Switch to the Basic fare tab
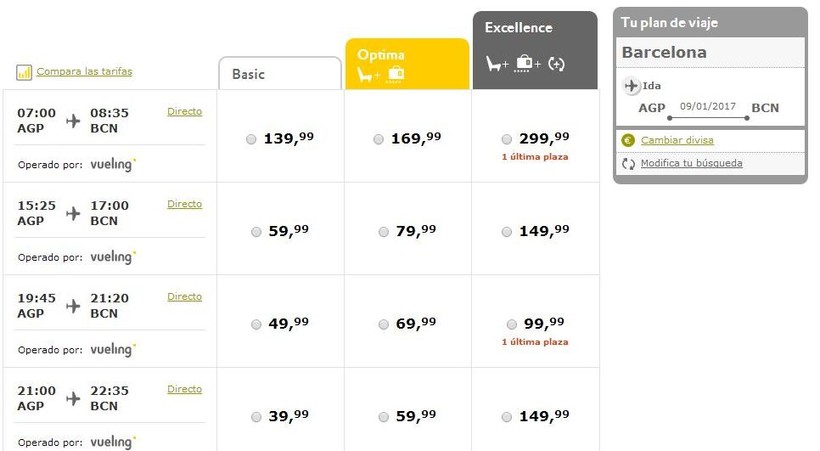 click(279, 74)
